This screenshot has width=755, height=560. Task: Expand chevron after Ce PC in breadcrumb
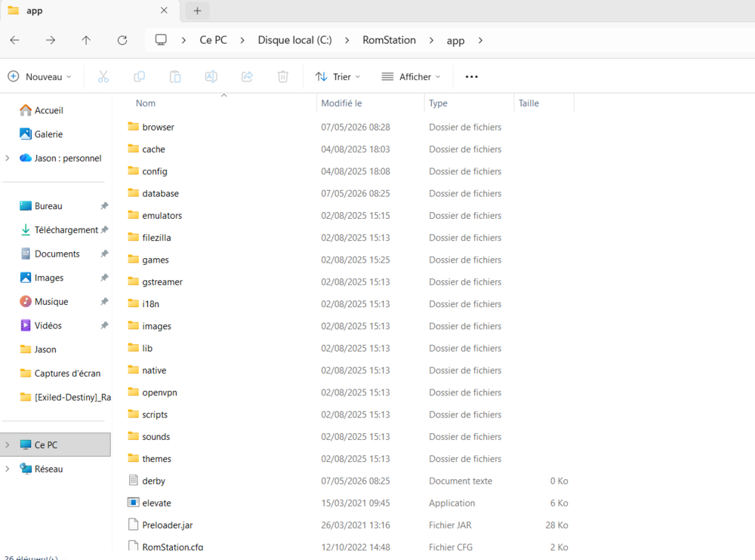pyautogui.click(x=242, y=41)
